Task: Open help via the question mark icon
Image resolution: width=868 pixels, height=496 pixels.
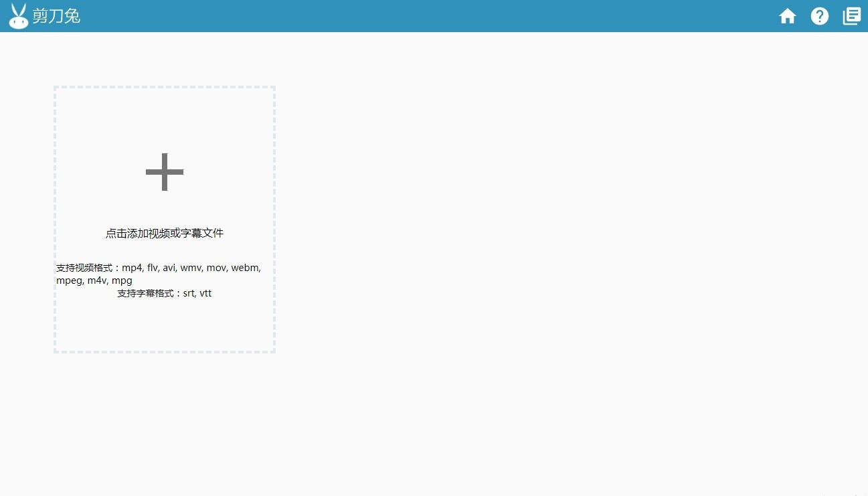Action: 820,16
